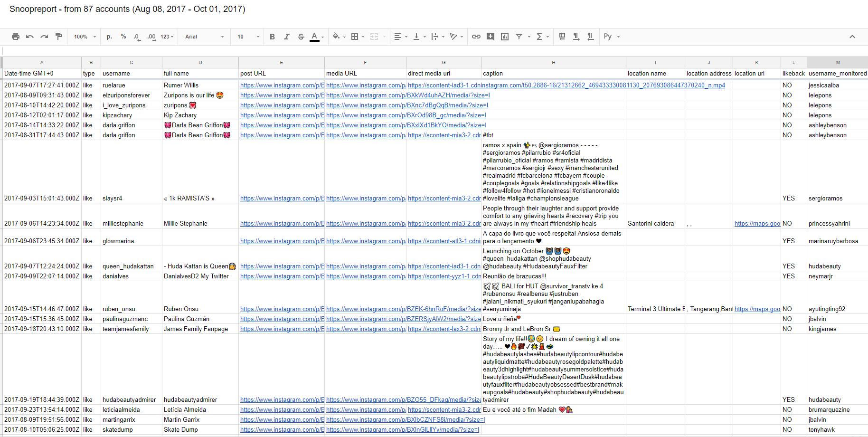
Task: Toggle italic text formatting
Action: coord(286,37)
